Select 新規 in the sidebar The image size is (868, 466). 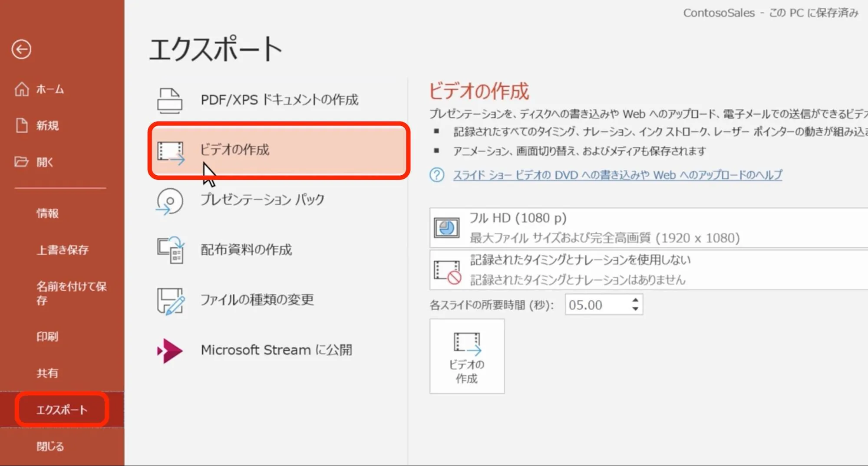tap(47, 126)
